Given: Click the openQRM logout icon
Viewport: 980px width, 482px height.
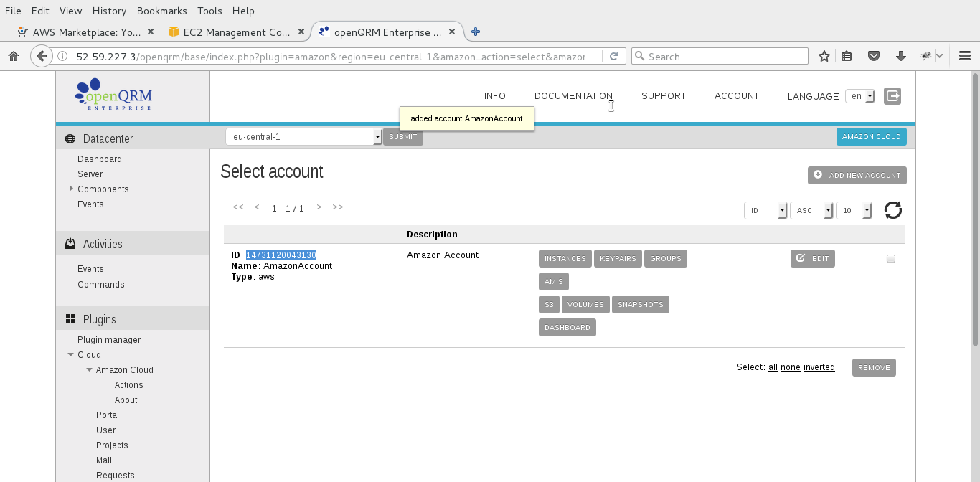Looking at the screenshot, I should pyautogui.click(x=892, y=96).
